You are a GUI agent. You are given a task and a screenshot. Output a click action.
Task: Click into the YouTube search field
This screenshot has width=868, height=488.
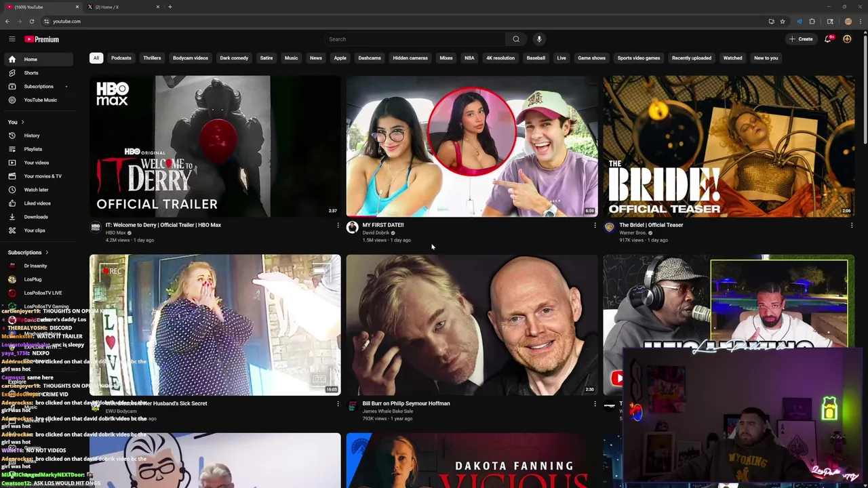tap(415, 39)
